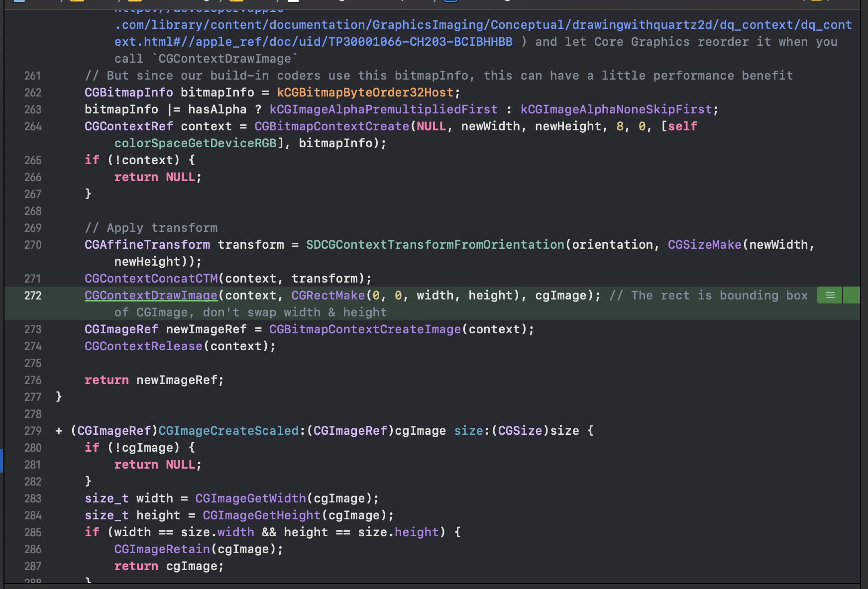This screenshot has height=589, width=868.
Task: Toggle a breakpoint on line number 272
Action: 33,295
